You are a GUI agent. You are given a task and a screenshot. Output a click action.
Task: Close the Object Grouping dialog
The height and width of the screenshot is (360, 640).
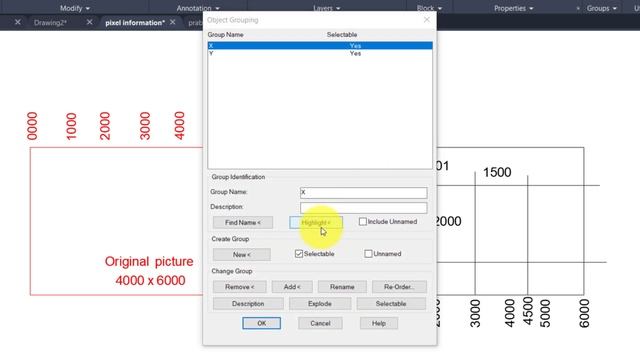point(427,20)
